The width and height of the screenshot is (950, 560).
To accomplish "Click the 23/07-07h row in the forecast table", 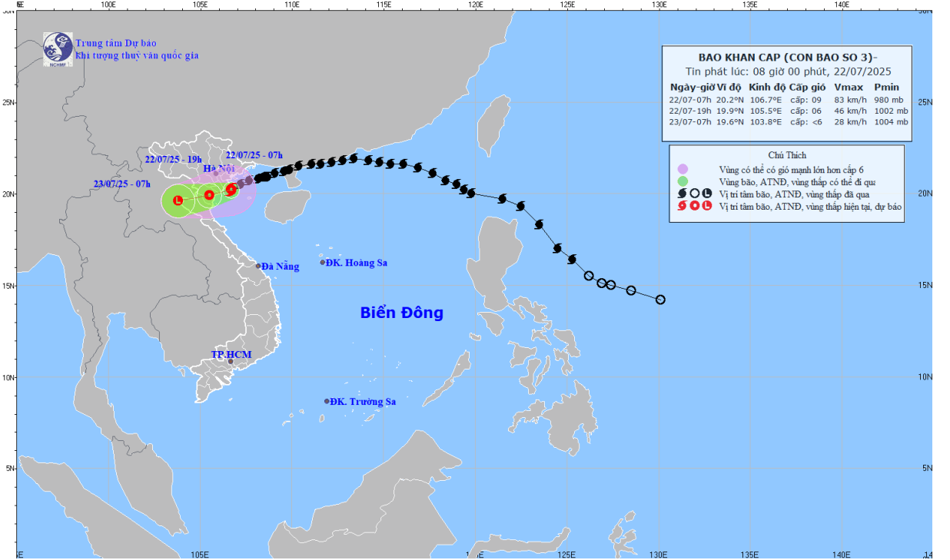I will [x=787, y=121].
